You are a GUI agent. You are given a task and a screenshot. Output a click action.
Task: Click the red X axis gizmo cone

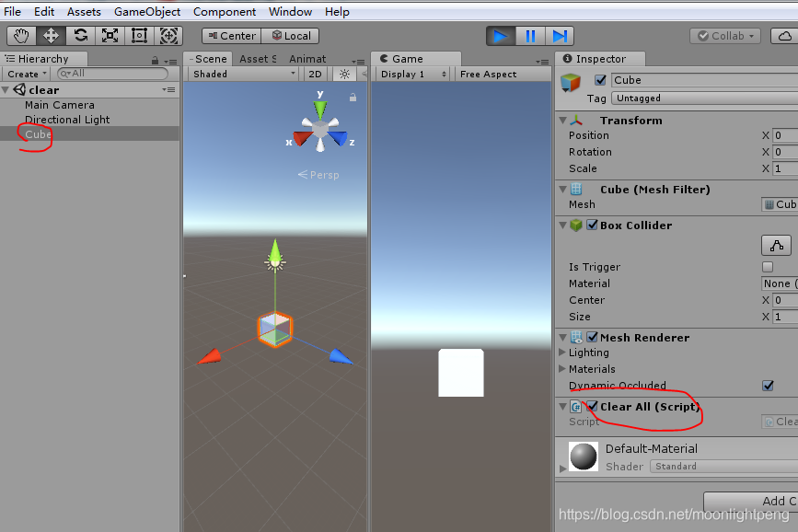302,137
